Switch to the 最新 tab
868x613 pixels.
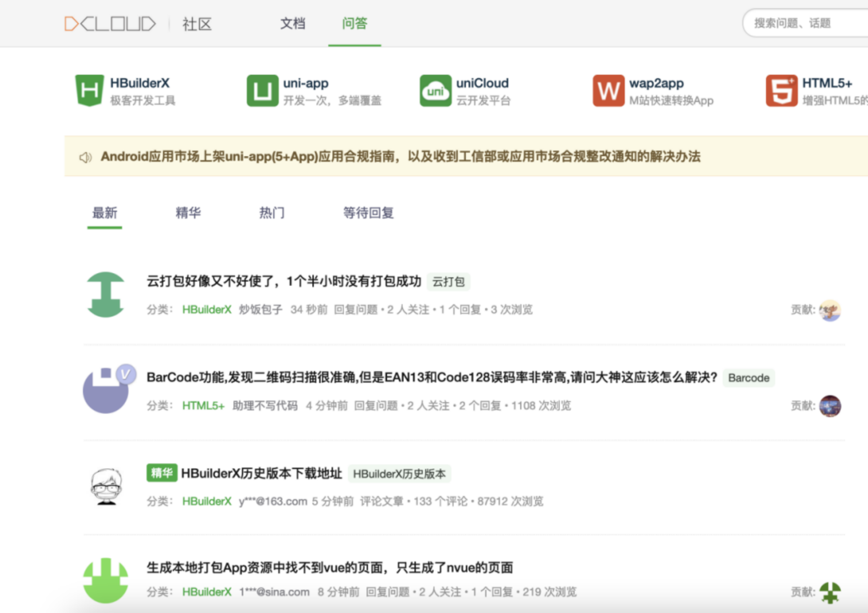point(104,212)
